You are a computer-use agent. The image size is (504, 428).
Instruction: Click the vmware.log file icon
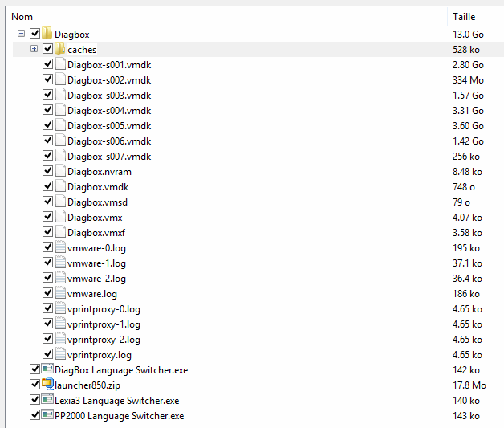[60, 293]
